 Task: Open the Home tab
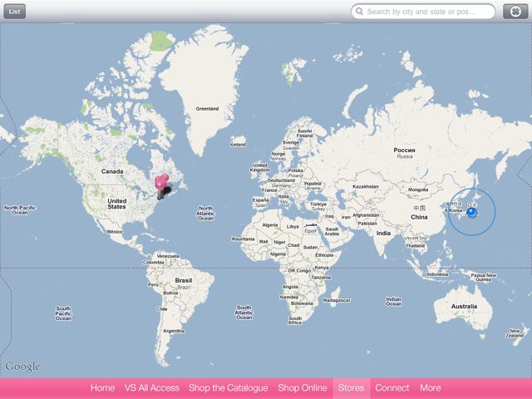click(x=102, y=388)
